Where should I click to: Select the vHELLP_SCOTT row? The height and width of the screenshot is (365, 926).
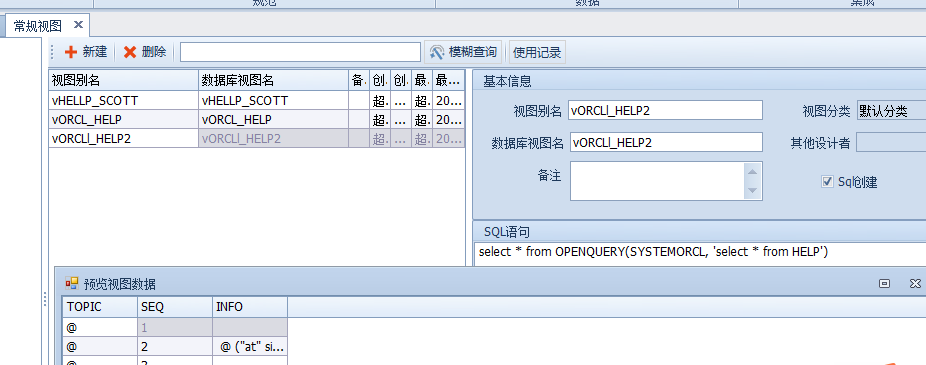(257, 101)
